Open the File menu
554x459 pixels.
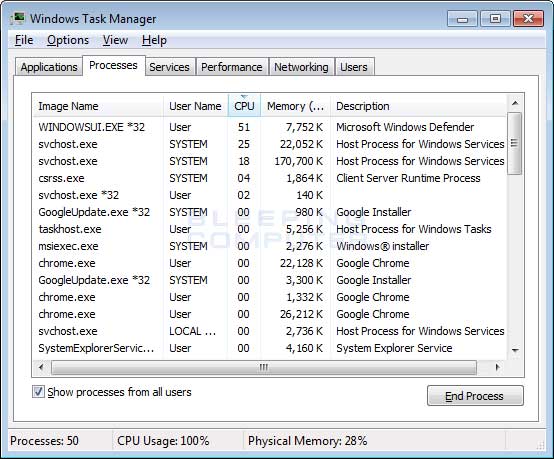click(24, 40)
